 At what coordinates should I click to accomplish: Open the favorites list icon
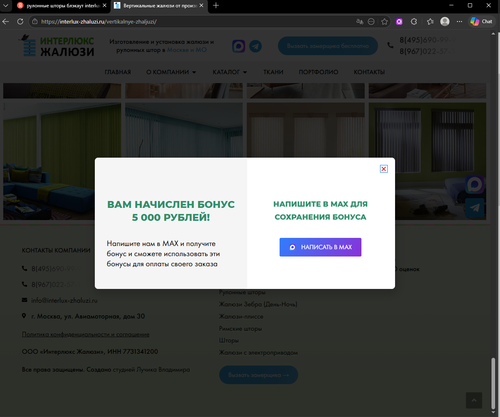(x=430, y=22)
